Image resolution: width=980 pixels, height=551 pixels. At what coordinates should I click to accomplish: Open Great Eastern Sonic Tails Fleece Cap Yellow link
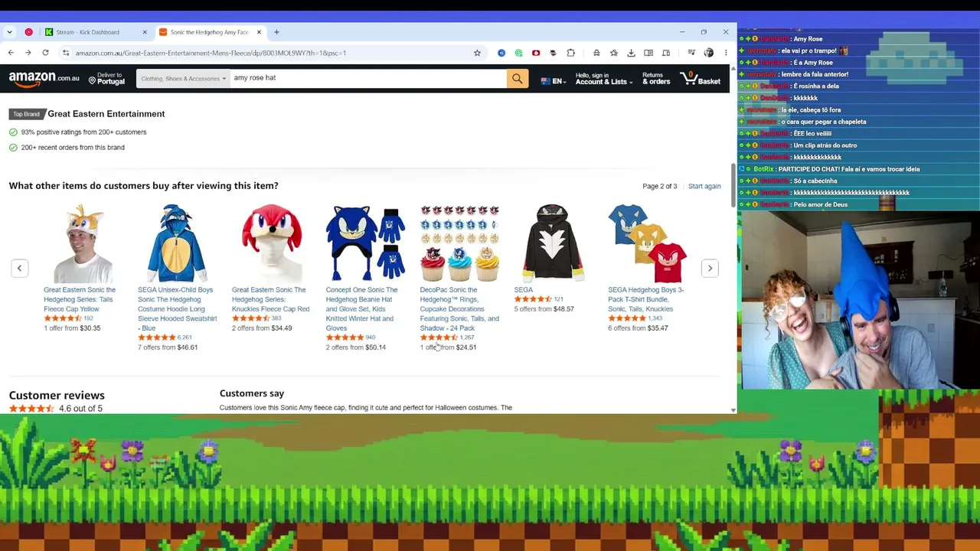(x=80, y=299)
